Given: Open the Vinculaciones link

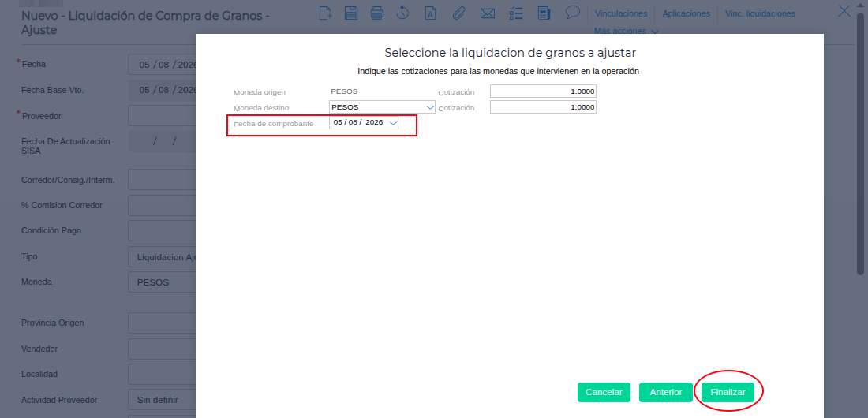Looking at the screenshot, I should (x=621, y=13).
